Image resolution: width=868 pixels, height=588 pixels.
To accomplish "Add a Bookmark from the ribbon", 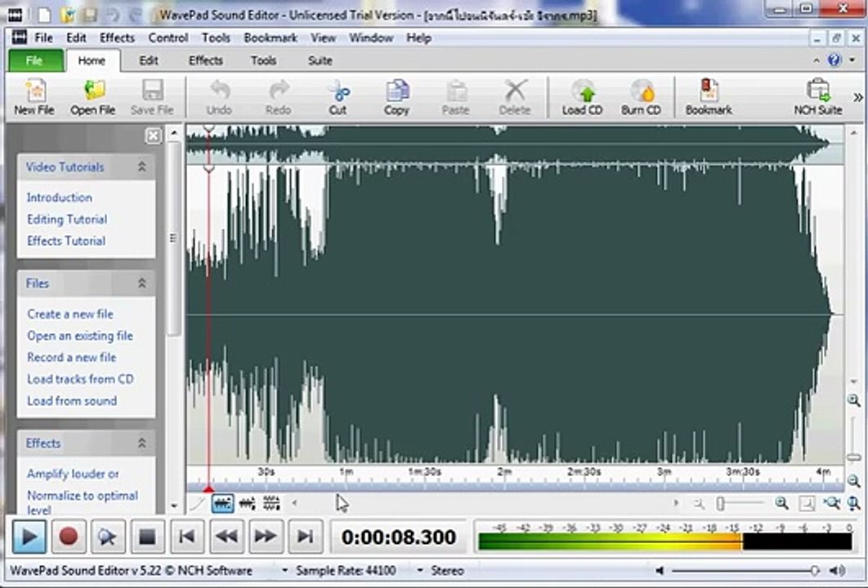I will [709, 97].
